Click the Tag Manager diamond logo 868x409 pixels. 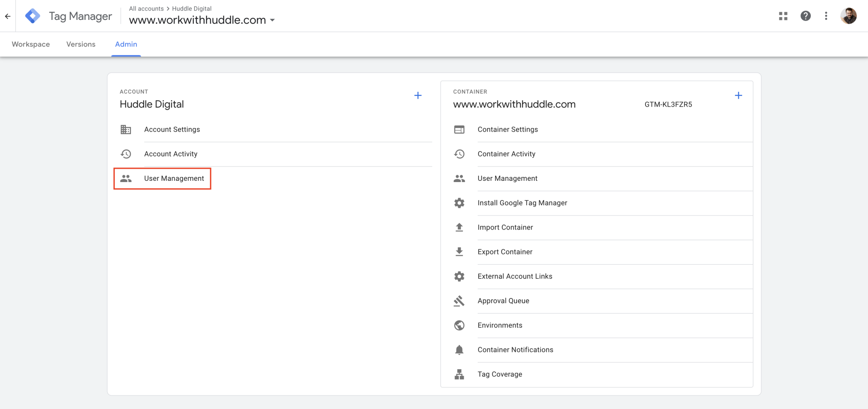(33, 16)
